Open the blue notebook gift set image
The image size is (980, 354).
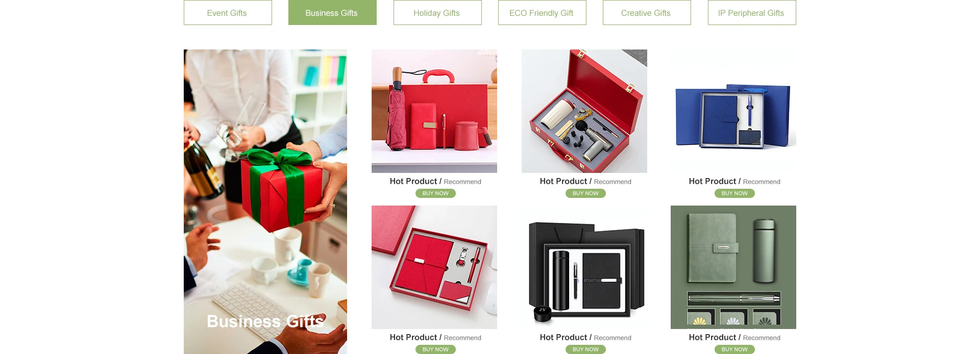pos(733,111)
